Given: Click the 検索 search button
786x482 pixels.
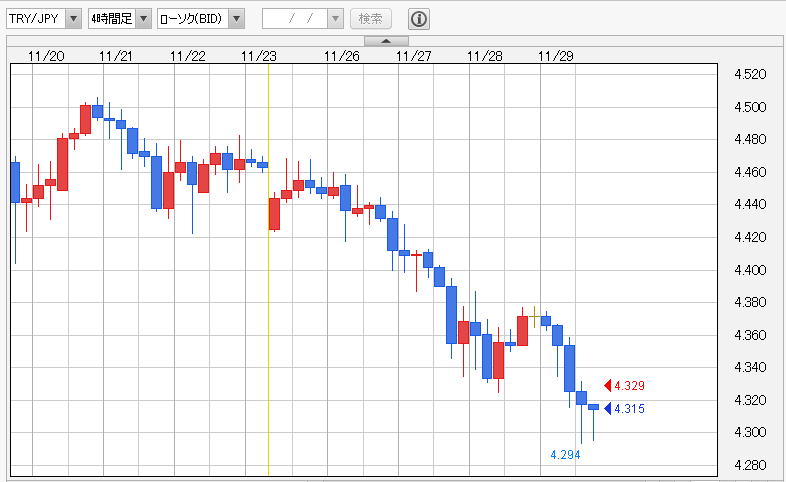Looking at the screenshot, I should click(371, 19).
